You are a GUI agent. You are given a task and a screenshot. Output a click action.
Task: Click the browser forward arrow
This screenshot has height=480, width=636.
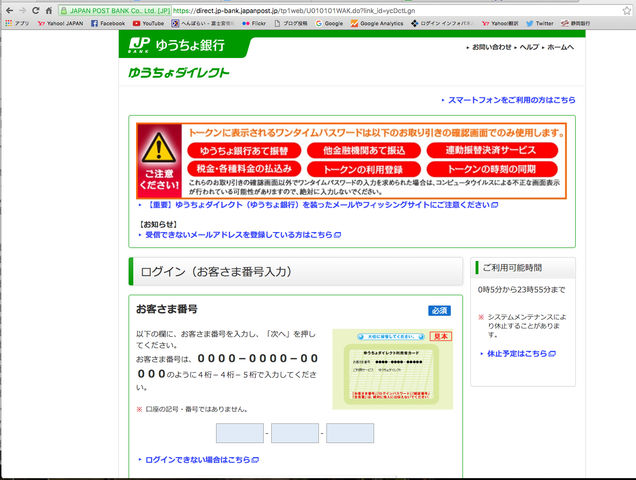pos(23,11)
